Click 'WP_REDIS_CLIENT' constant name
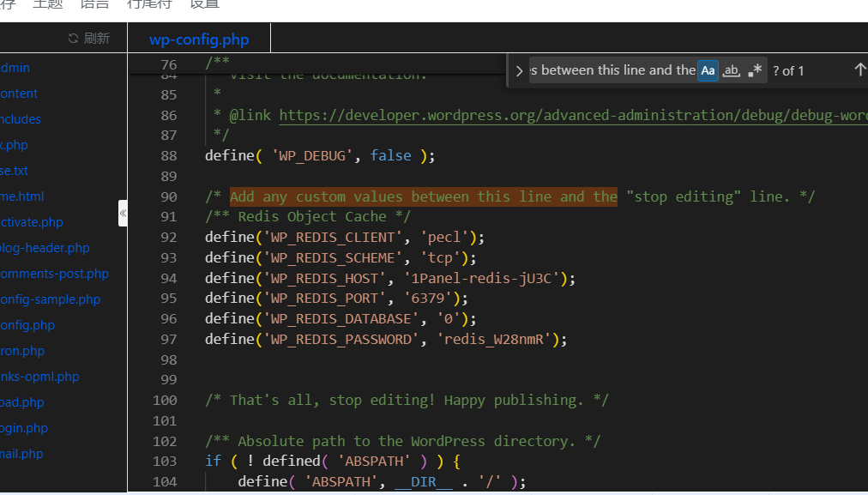Image resolution: width=868 pixels, height=495 pixels. click(333, 238)
